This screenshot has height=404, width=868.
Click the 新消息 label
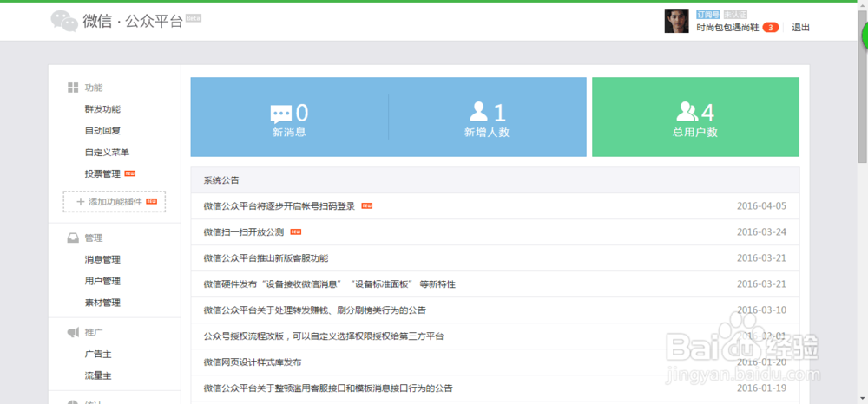click(x=289, y=133)
